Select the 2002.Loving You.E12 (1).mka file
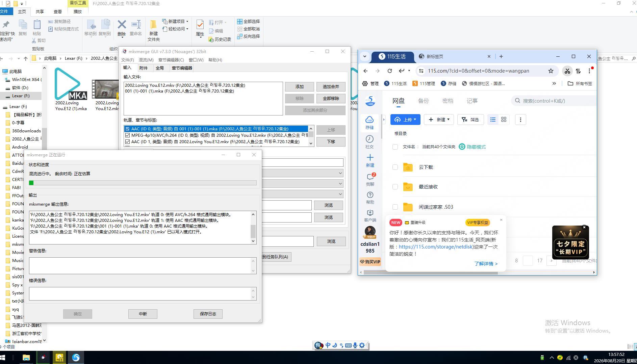 pyautogui.click(x=71, y=89)
